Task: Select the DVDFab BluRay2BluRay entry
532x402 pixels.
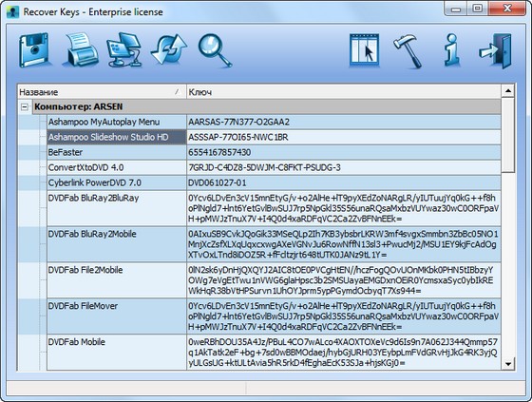Action: click(116, 208)
